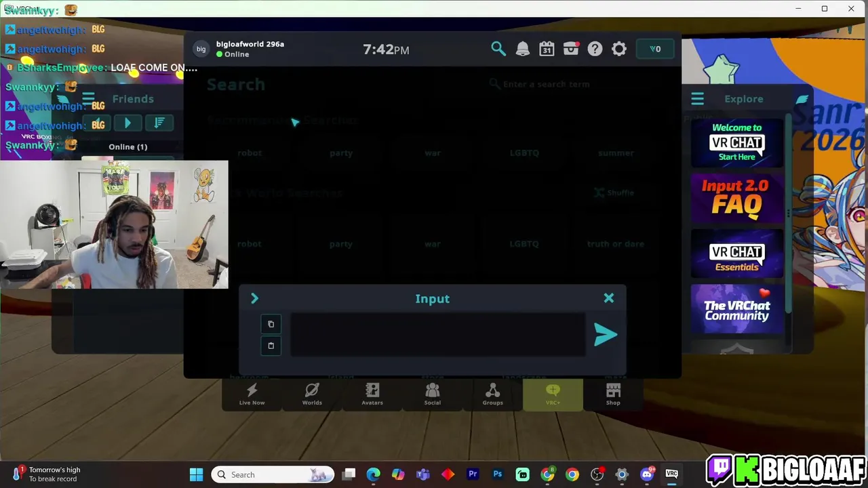Open Adobe Premiere Pro from taskbar

pos(473,474)
